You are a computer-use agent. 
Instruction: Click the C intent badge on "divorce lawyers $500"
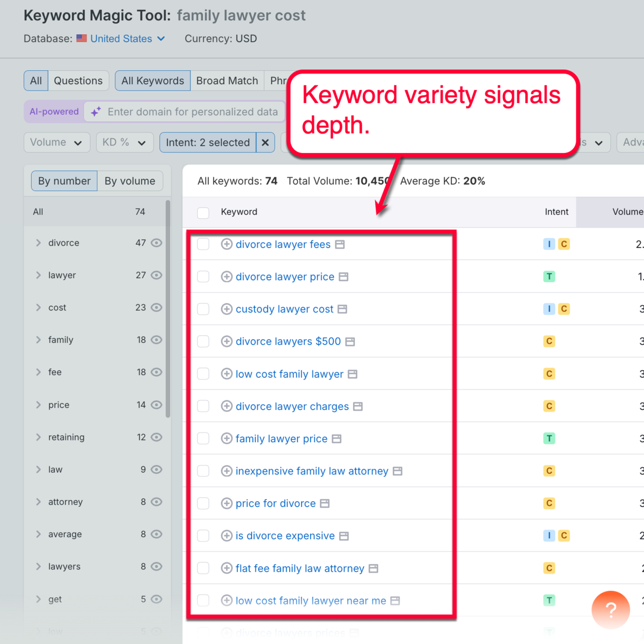549,341
